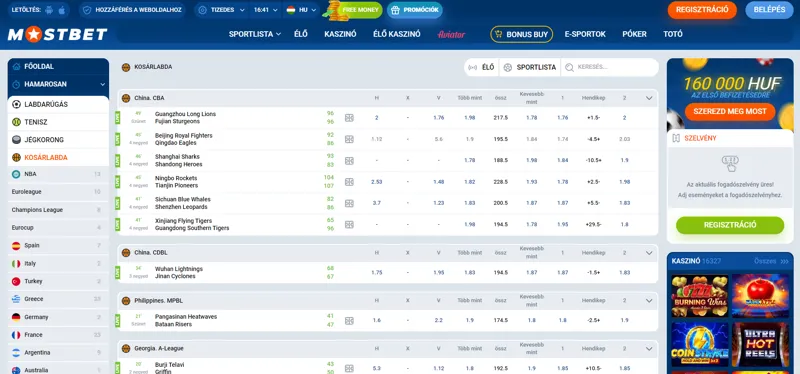This screenshot has width=800, height=374.
Task: Click the statistics icon for Sichuan Blue Whales match
Action: (349, 203)
